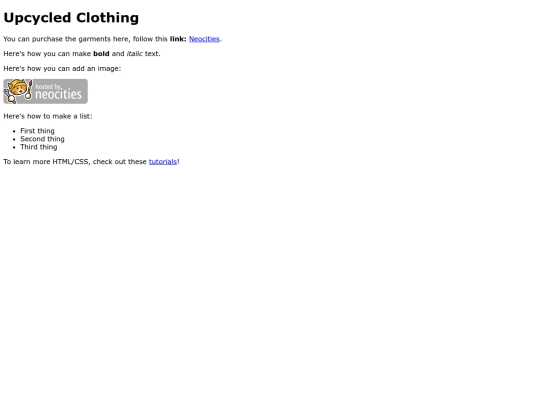540x405 pixels.
Task: Click the 'Here's how to make a list' text
Action: point(48,116)
